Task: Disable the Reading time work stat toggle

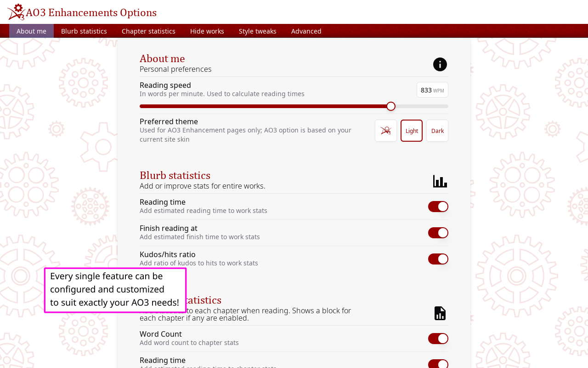Action: tap(438, 207)
